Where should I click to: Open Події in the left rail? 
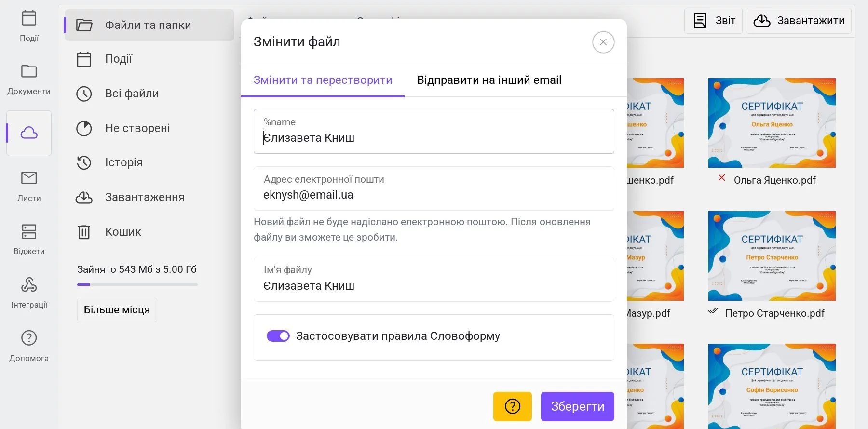coord(29,27)
